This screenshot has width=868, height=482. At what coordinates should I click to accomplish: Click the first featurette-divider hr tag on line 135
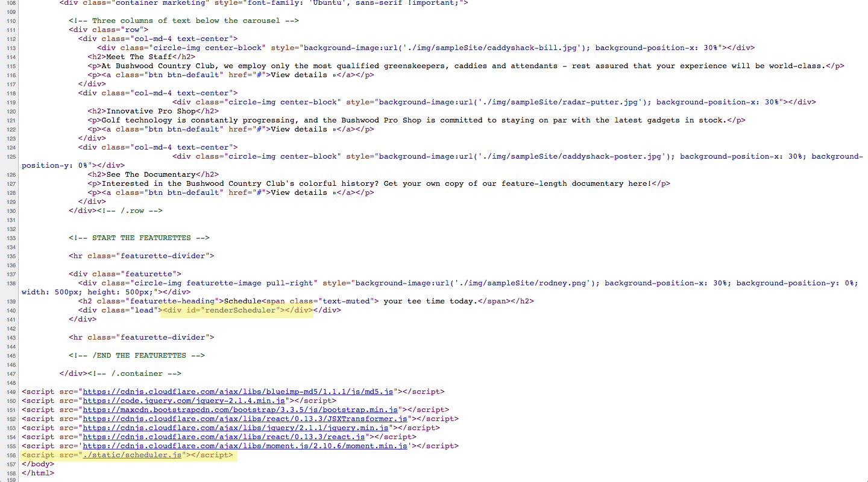pyautogui.click(x=142, y=256)
